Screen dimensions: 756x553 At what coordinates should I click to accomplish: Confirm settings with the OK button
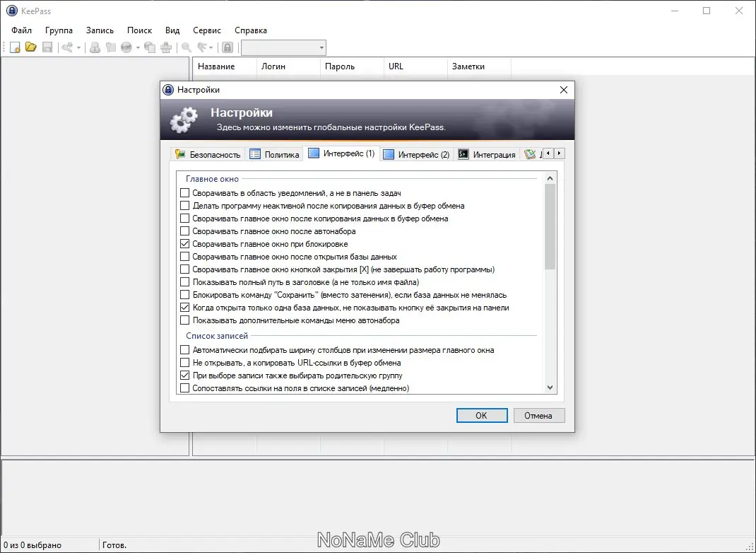point(482,416)
